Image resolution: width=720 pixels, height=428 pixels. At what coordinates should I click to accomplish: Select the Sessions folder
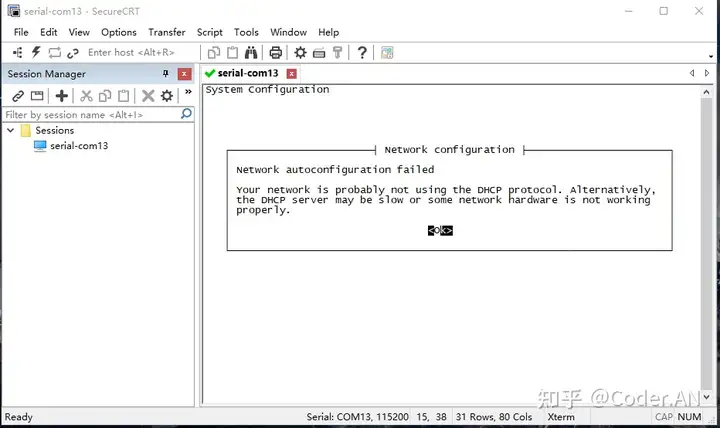(x=55, y=130)
